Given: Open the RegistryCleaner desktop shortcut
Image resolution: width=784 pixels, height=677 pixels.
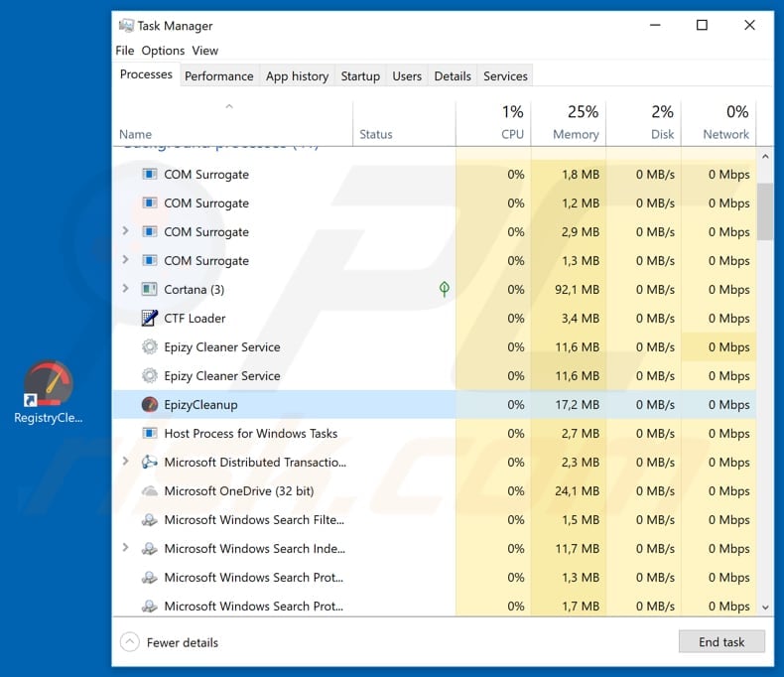Looking at the screenshot, I should 48,392.
